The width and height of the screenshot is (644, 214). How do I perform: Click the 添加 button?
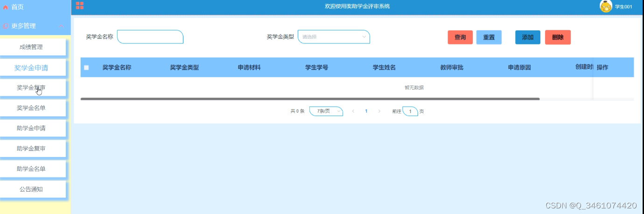[528, 37]
